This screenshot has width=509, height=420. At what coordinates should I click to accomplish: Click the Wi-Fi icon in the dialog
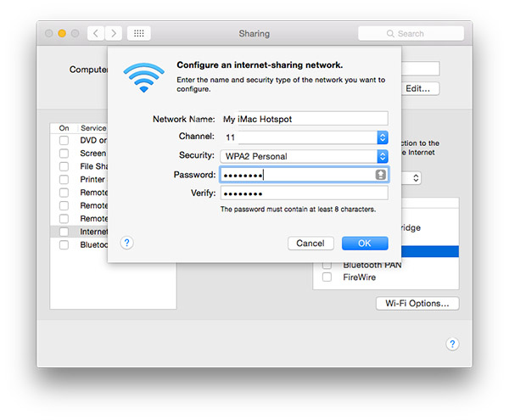(x=143, y=76)
